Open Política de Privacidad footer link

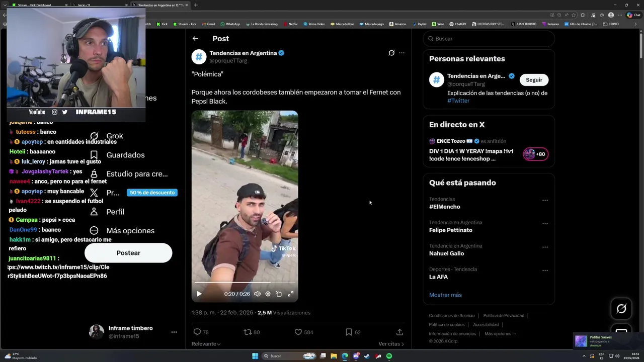click(x=504, y=316)
